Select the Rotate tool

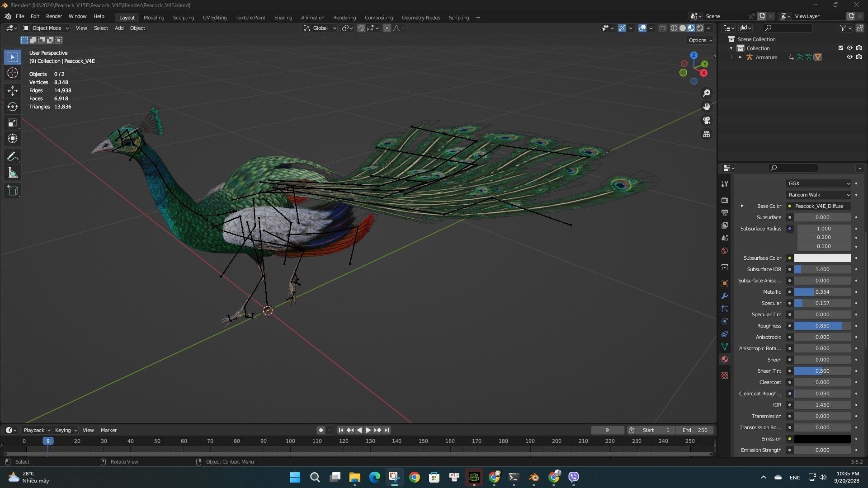(13, 107)
